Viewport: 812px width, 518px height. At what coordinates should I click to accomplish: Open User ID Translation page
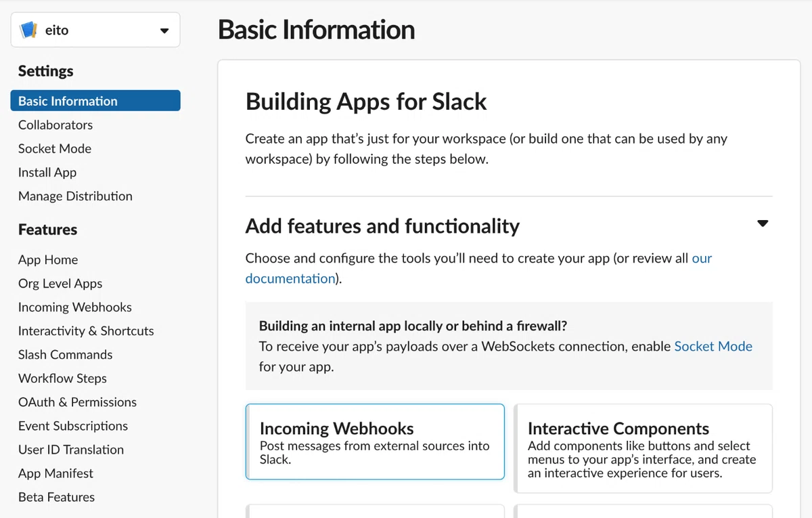[x=71, y=449]
